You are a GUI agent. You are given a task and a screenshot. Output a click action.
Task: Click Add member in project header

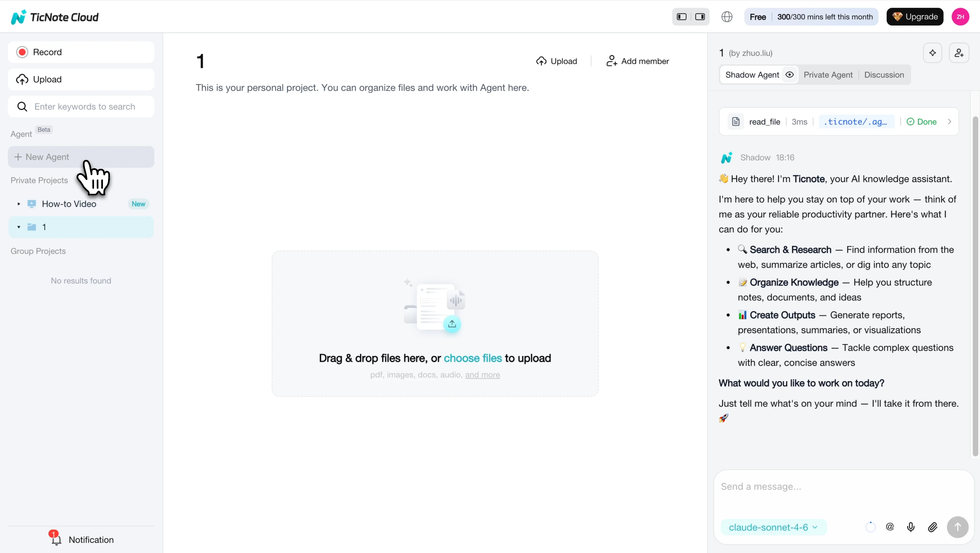tap(637, 61)
